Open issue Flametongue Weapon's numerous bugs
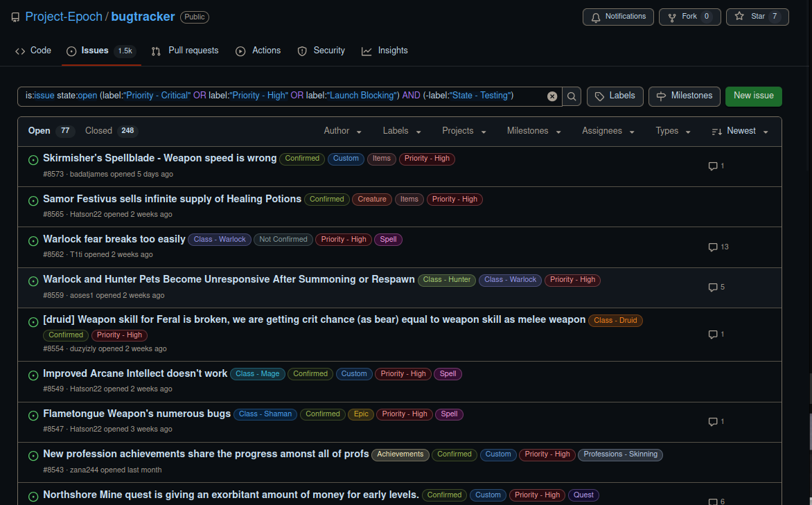The width and height of the screenshot is (812, 505). (136, 414)
